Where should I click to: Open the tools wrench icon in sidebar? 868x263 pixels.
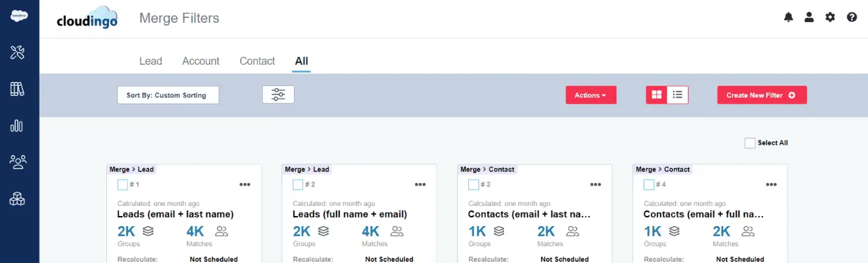[x=17, y=52]
